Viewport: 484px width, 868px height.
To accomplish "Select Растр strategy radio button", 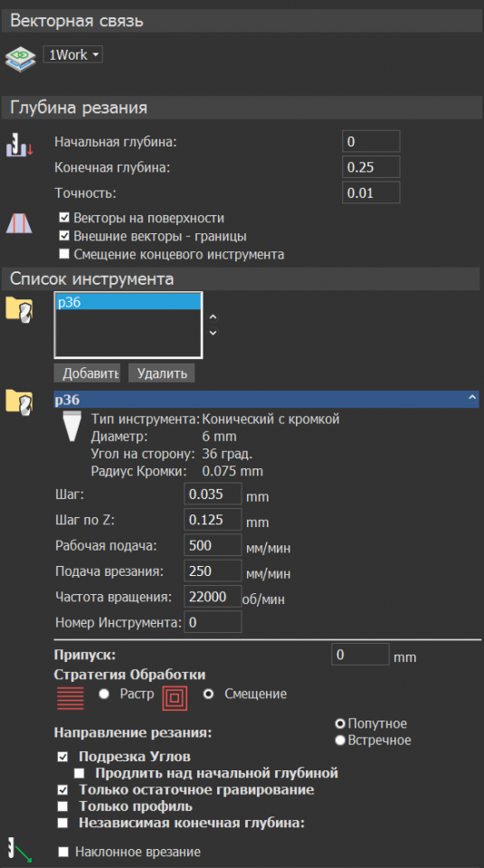I will click(104, 693).
